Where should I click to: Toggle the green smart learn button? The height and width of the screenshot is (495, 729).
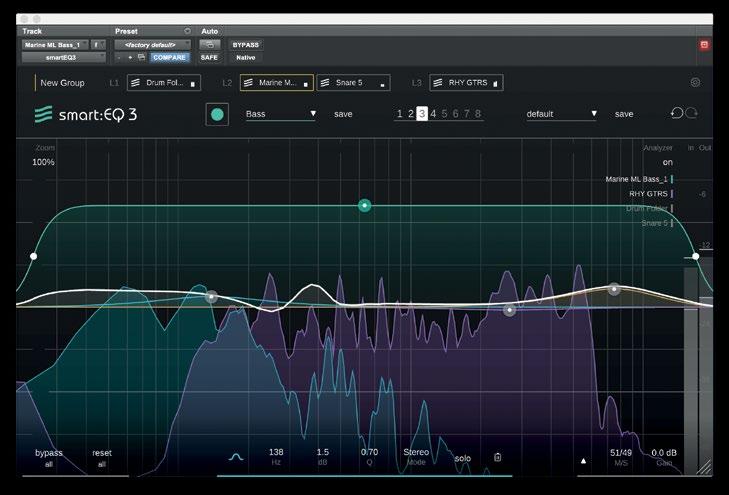tap(217, 114)
